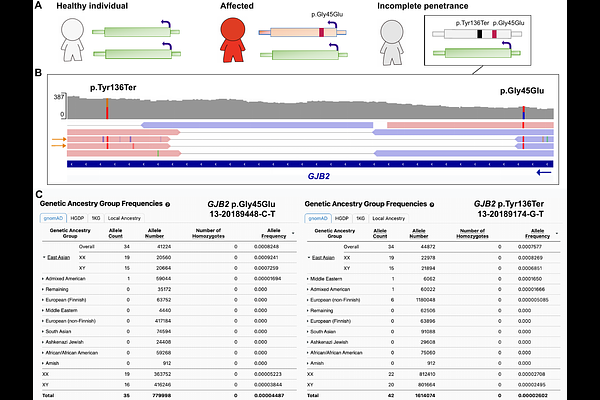600x400 pixels.
Task: Expand South Asian row in p.Tyr136Ter table
Action: 308,331
